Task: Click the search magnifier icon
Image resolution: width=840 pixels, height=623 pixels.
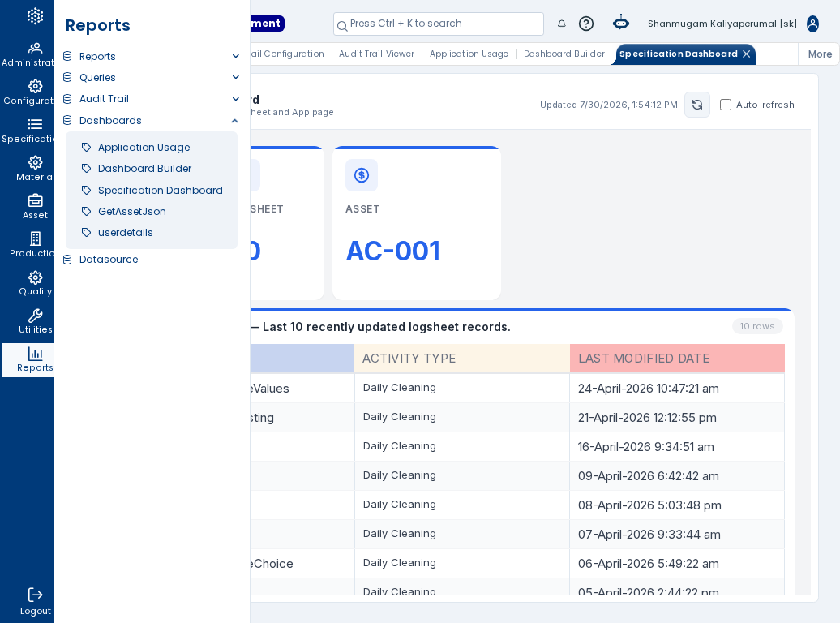Action: point(342,26)
